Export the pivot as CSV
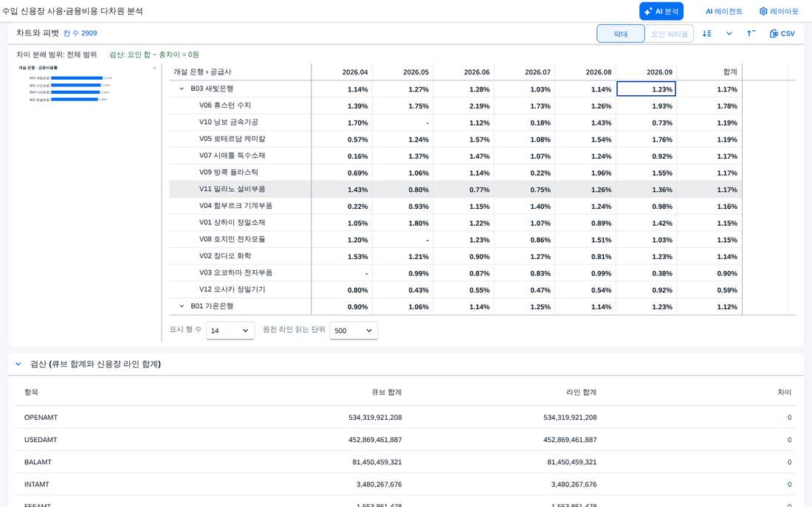 pos(782,34)
